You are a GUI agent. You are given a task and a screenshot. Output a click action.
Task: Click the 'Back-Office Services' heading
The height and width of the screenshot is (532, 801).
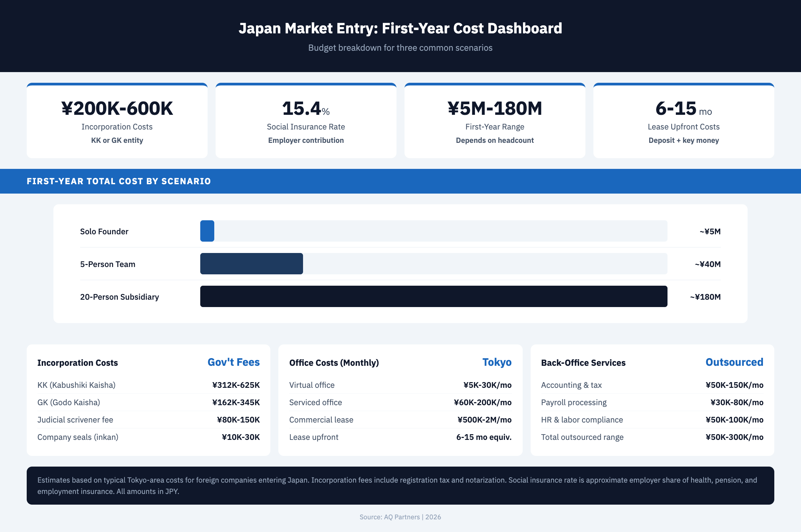pos(583,363)
